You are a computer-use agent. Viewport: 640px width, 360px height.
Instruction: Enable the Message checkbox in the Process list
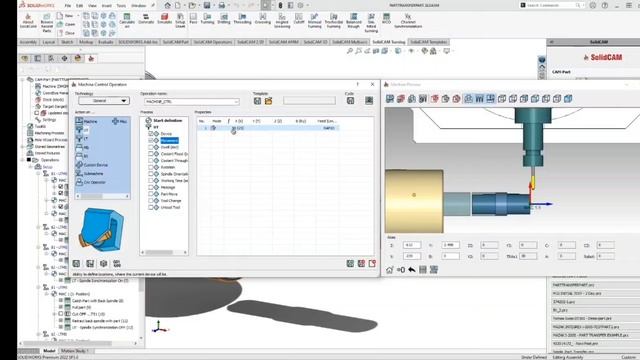coord(151,187)
